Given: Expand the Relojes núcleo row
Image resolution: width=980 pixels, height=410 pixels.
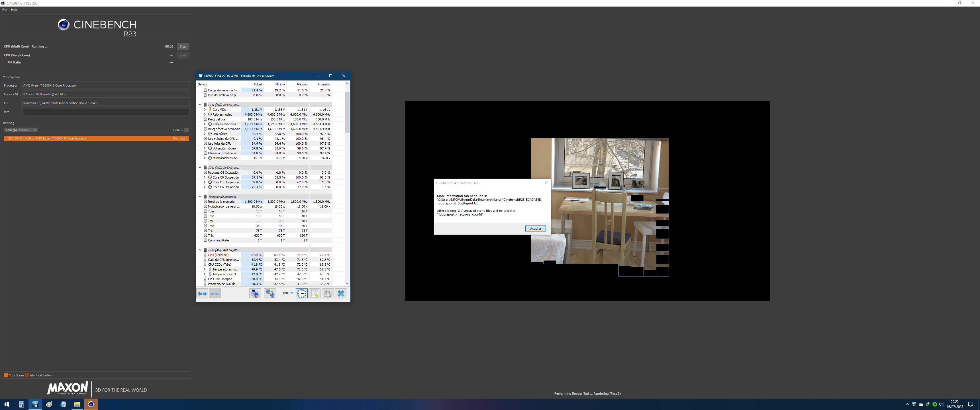Looking at the screenshot, I should point(205,114).
